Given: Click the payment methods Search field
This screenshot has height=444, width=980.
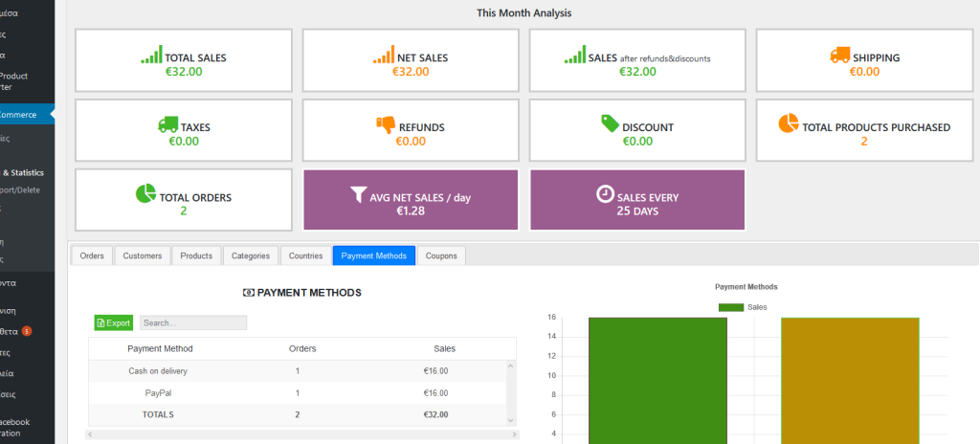Looking at the screenshot, I should point(193,322).
